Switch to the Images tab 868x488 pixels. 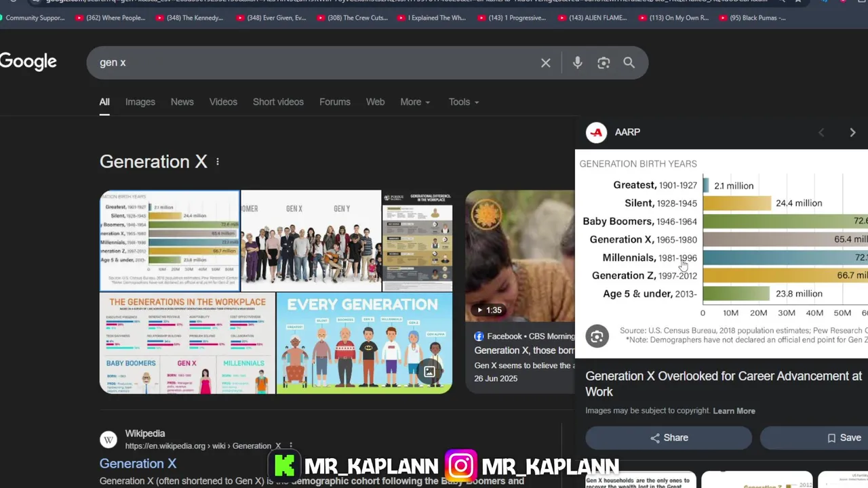pyautogui.click(x=140, y=102)
